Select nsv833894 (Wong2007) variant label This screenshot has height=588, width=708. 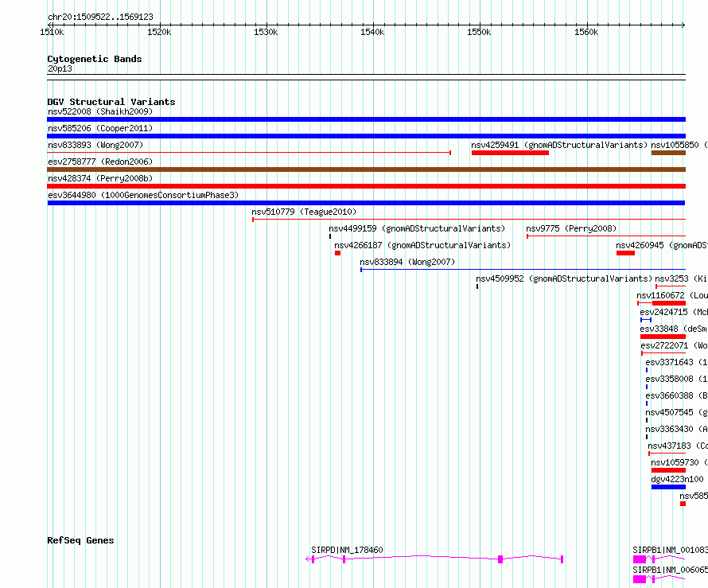tap(407, 262)
